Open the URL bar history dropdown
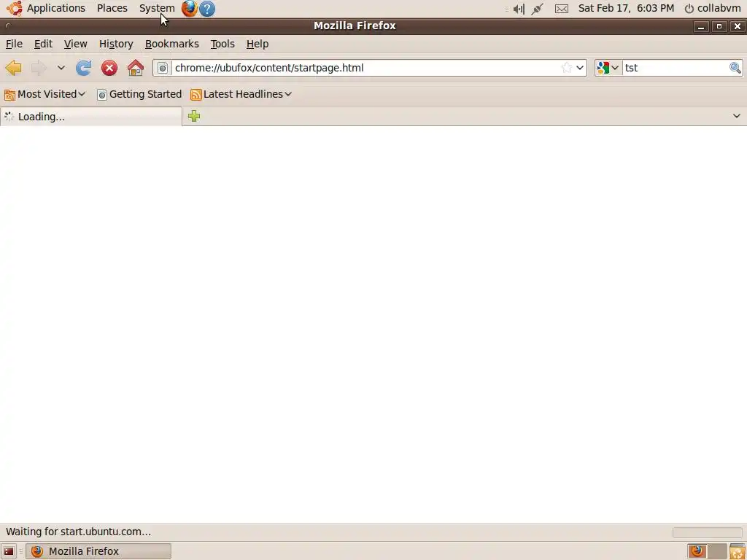The image size is (747, 560). click(x=580, y=68)
